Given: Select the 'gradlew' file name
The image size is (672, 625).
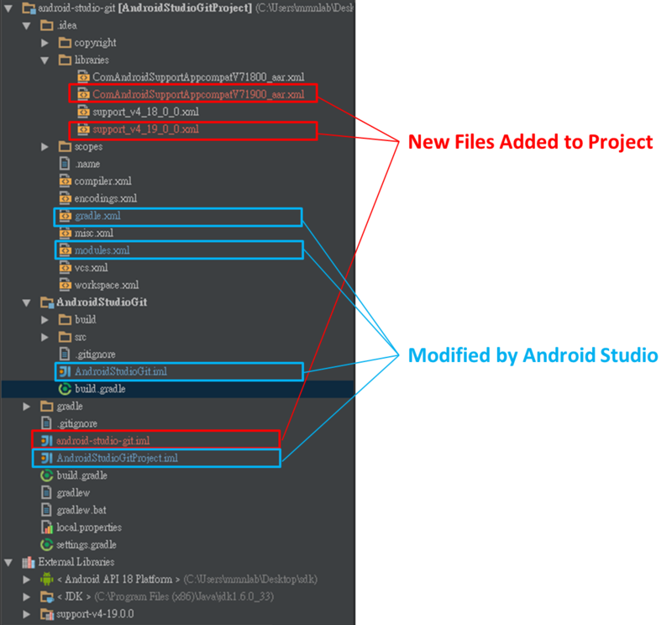Looking at the screenshot, I should pyautogui.click(x=73, y=493).
